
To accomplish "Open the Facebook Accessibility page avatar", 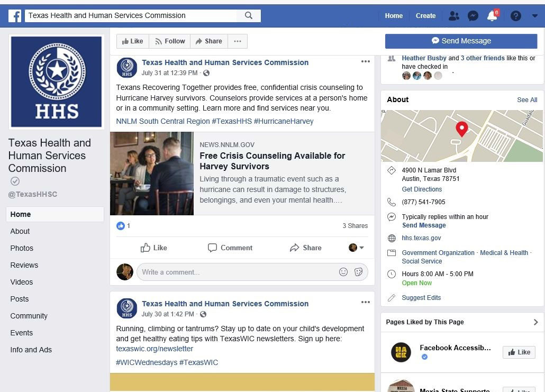I will click(x=401, y=352).
